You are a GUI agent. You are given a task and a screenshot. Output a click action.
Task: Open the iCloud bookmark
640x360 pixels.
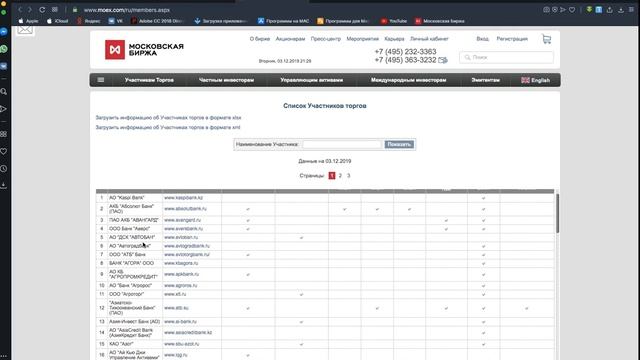click(58, 21)
